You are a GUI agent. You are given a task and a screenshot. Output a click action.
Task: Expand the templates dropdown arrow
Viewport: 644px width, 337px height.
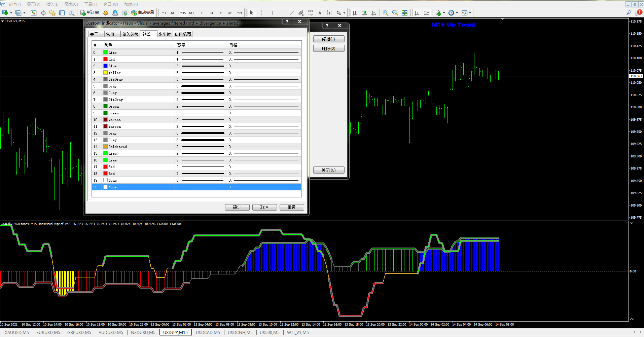(470, 13)
